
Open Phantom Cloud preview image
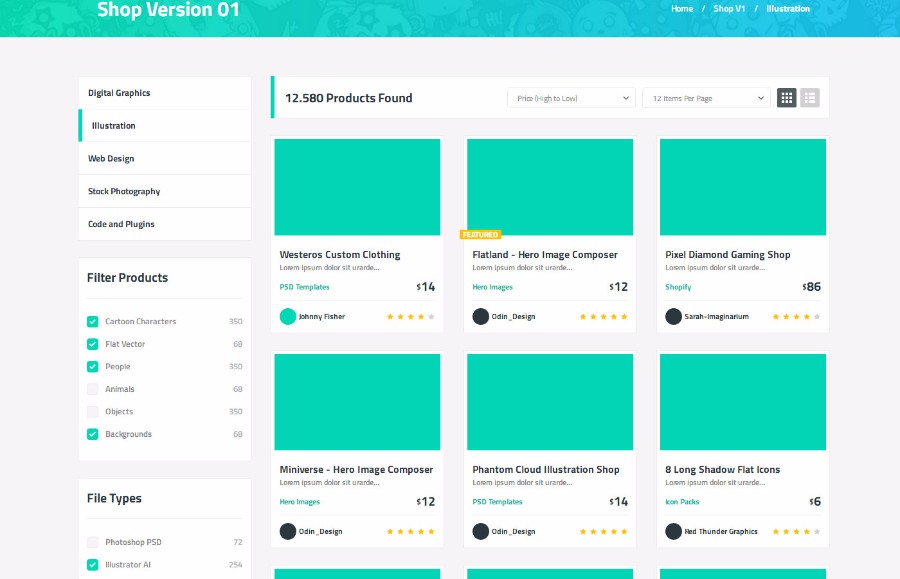pyautogui.click(x=550, y=402)
